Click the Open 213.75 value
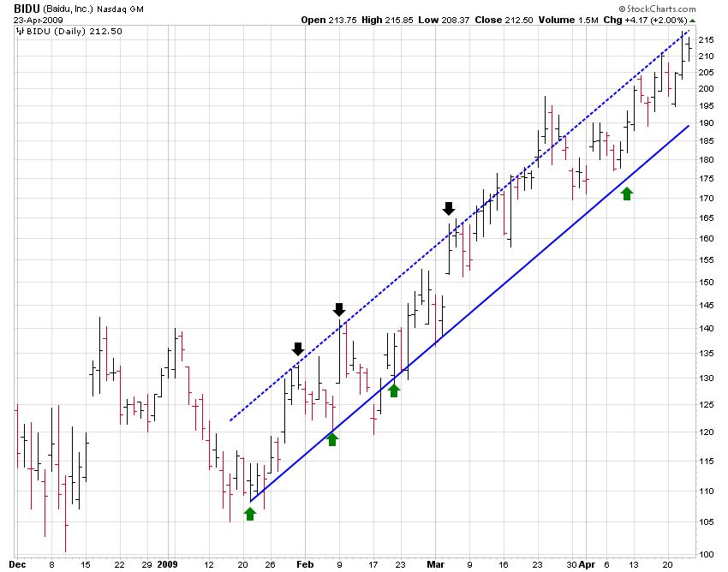Screen dimensions: 728x572 (x=329, y=20)
